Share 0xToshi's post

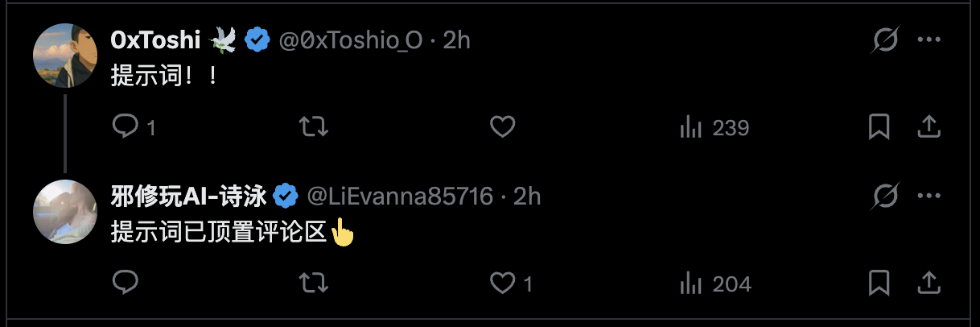(x=929, y=126)
